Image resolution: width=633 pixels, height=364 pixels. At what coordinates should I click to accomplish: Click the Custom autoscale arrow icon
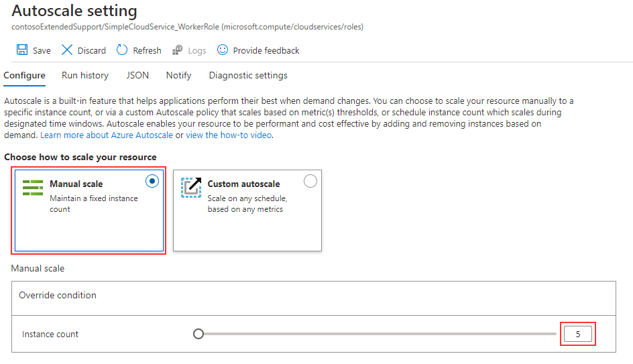point(191,188)
